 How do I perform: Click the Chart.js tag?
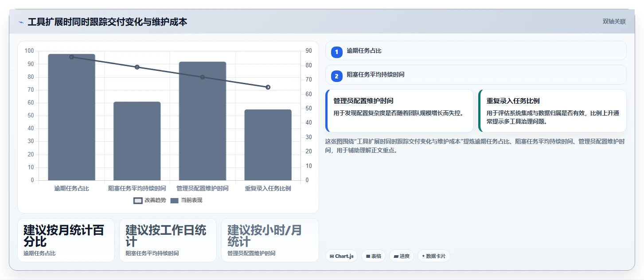(x=342, y=256)
